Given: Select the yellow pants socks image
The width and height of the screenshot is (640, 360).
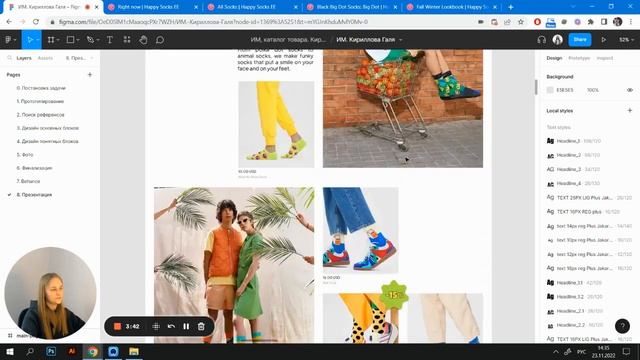Looking at the screenshot, I should point(276,124).
